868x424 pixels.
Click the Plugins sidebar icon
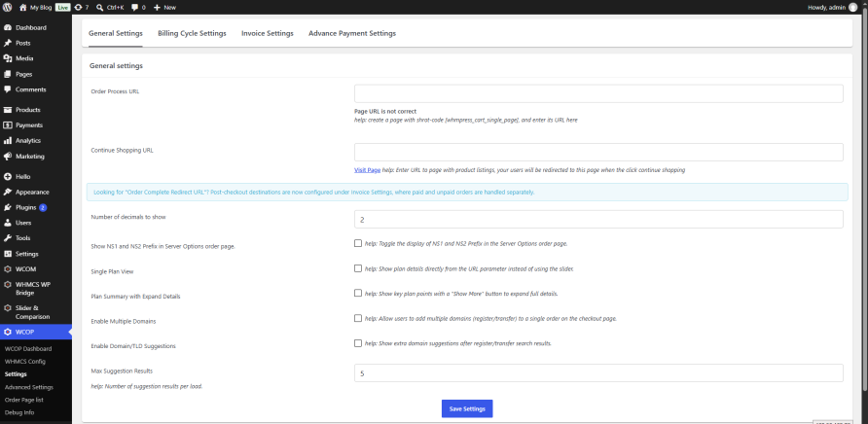pos(8,207)
